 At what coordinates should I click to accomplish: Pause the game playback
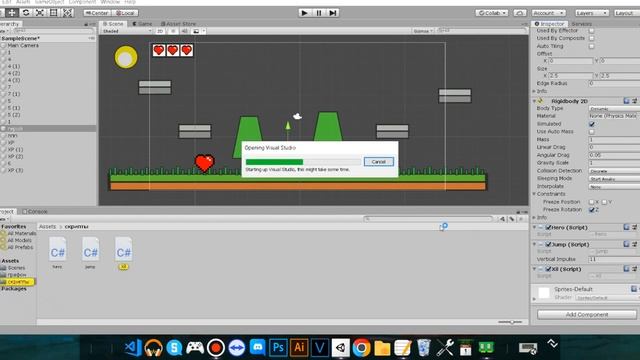tap(319, 13)
